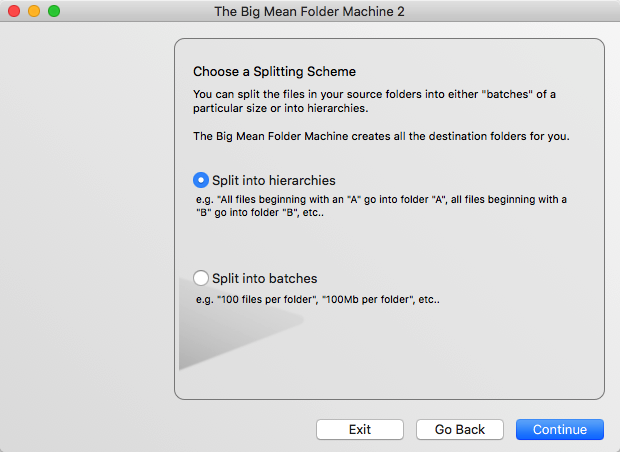Click the hierarchies example description text
The height and width of the screenshot is (452, 620).
point(381,206)
